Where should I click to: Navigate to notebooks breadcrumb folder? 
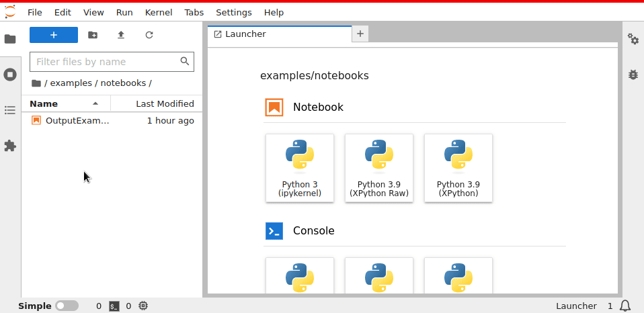pos(123,83)
